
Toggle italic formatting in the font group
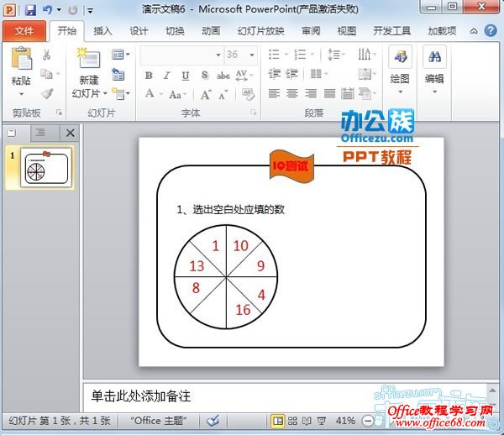166,75
